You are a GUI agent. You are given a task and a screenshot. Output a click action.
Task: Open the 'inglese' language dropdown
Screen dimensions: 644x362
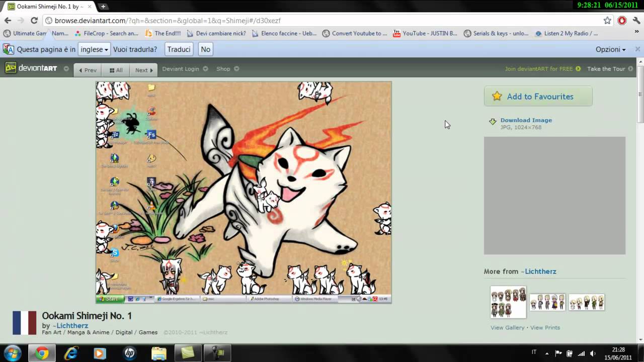94,49
